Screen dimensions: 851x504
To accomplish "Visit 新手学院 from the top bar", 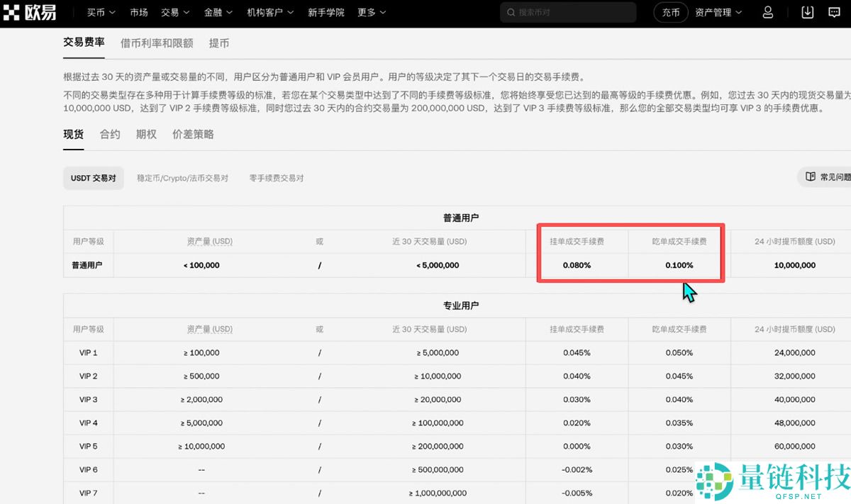I will pyautogui.click(x=326, y=12).
